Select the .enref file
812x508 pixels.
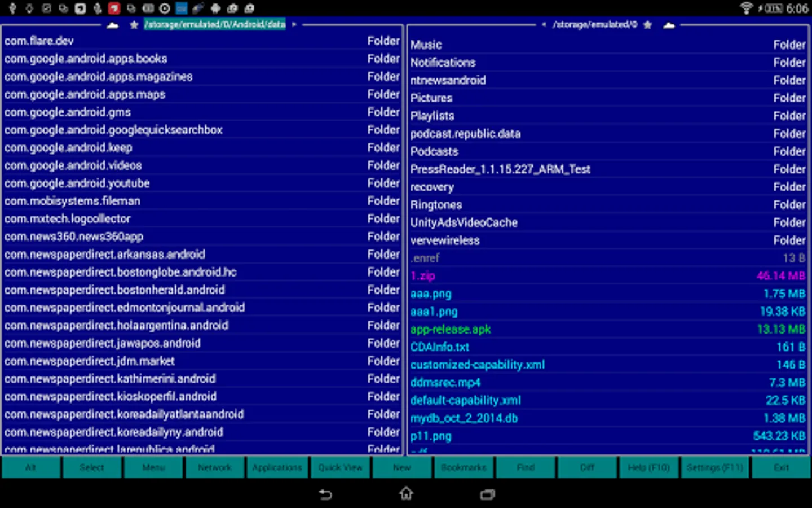[x=608, y=258]
